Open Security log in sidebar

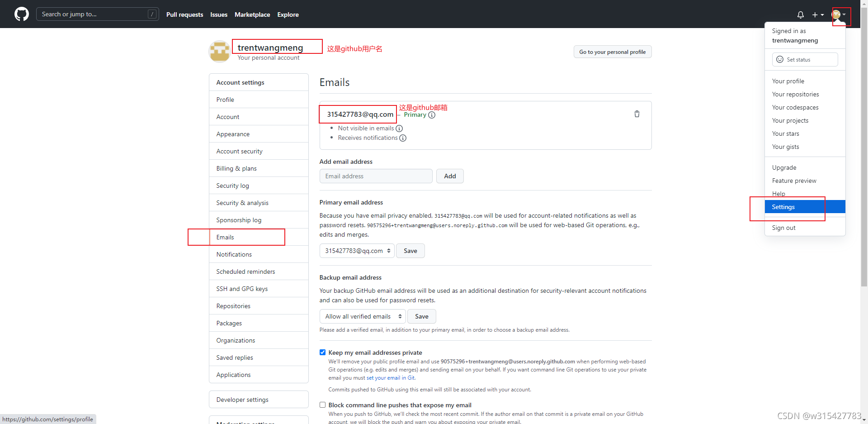(x=259, y=186)
